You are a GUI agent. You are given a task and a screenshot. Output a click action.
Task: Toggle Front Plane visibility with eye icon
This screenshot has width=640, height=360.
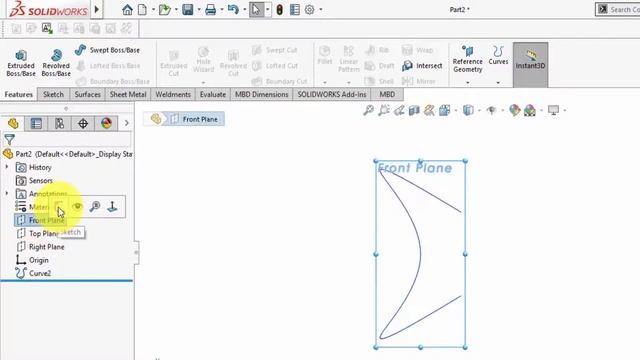[77, 207]
